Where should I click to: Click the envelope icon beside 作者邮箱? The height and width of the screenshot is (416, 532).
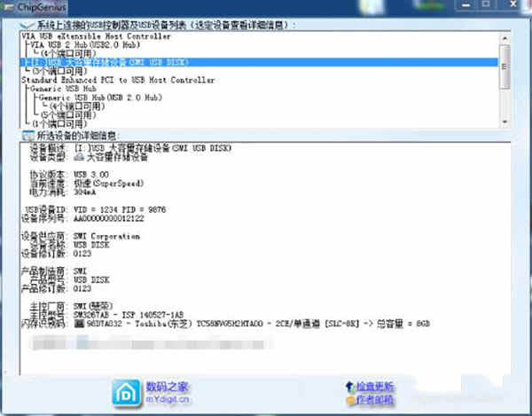[x=350, y=401]
